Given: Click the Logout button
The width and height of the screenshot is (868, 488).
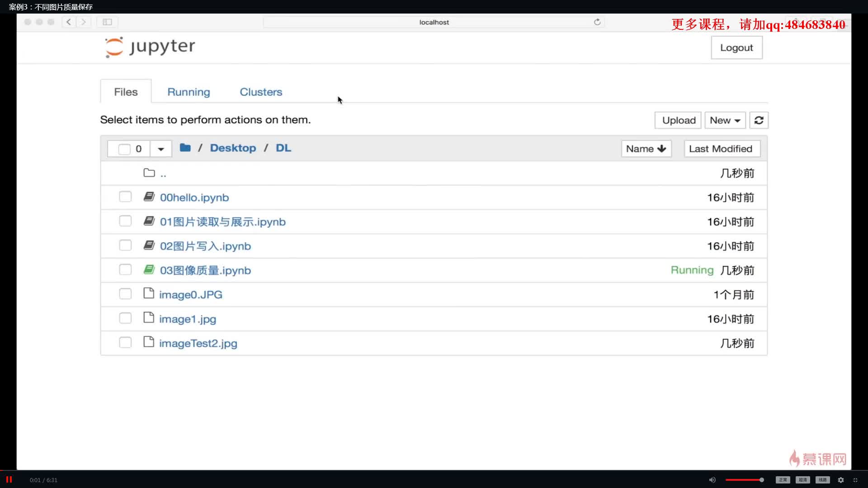Looking at the screenshot, I should click(736, 47).
